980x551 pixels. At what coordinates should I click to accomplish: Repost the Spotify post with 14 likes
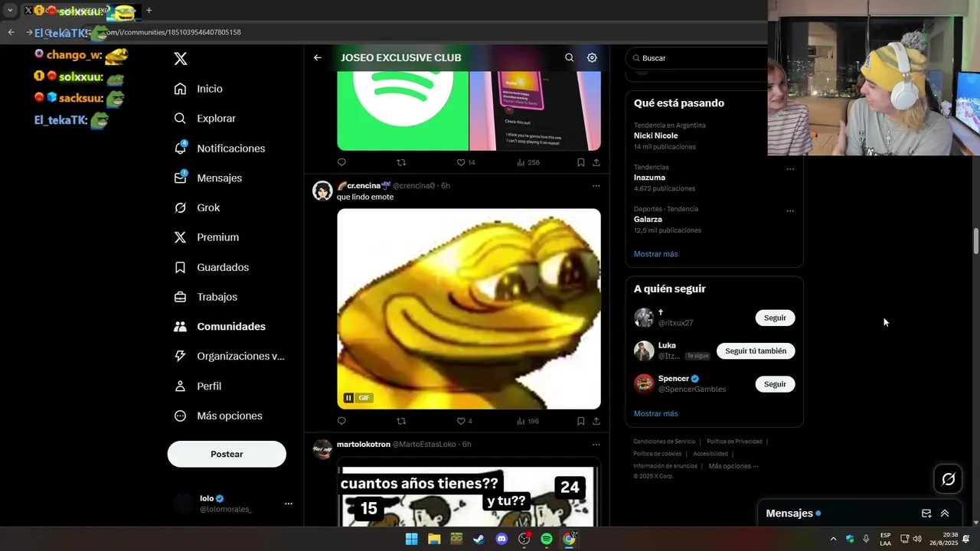(x=401, y=162)
